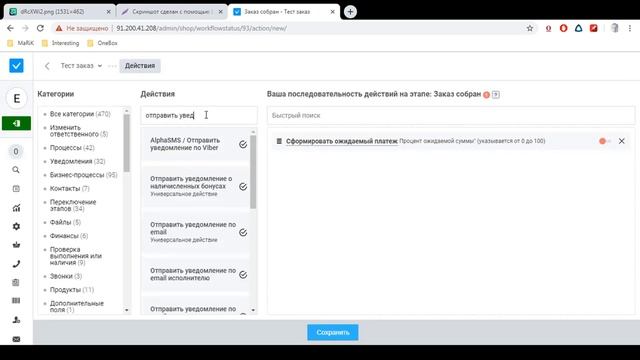Focus the Быстрый поиск field
This screenshot has width=640, height=360.
click(x=451, y=116)
